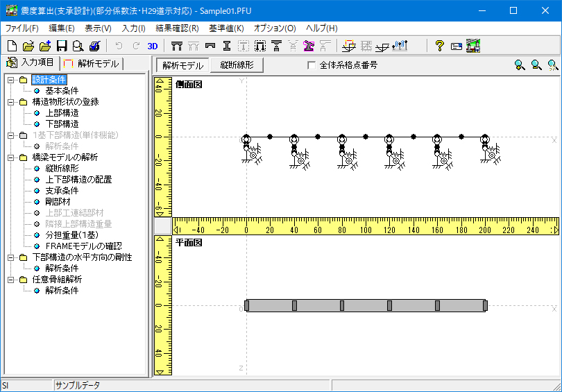Switch to the 入力項目 left panel tab

30,62
